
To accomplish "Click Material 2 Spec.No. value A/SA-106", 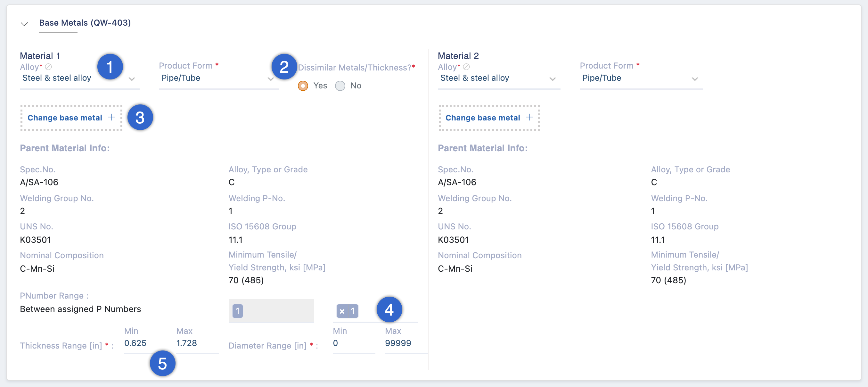I will click(457, 182).
